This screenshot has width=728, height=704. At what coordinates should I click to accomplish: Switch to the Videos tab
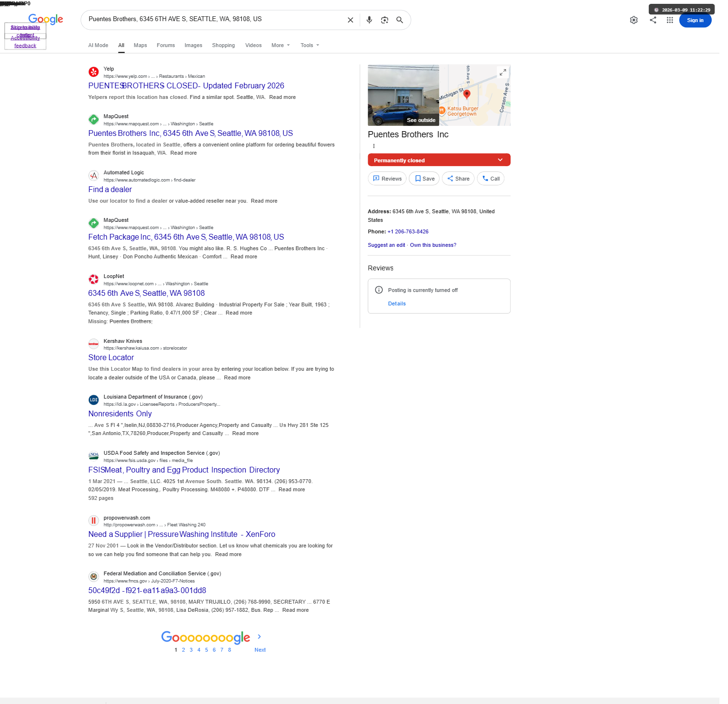253,45
